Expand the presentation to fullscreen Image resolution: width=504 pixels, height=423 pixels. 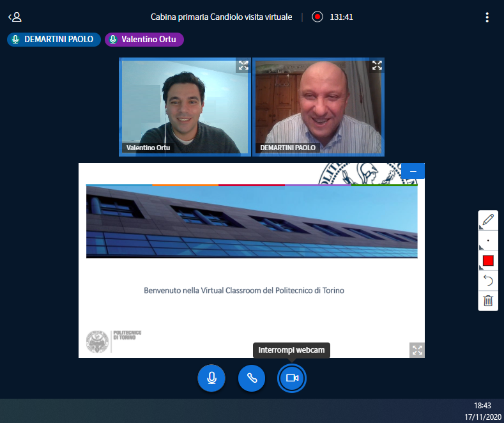(x=417, y=350)
